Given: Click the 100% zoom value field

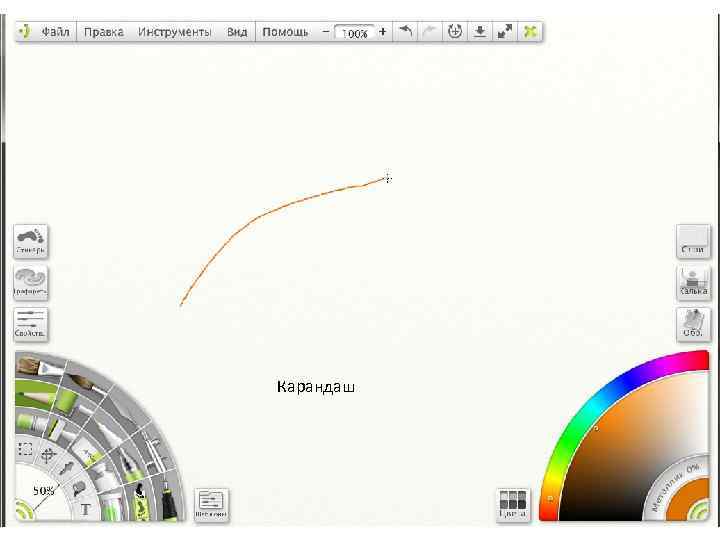Looking at the screenshot, I should tap(354, 33).
